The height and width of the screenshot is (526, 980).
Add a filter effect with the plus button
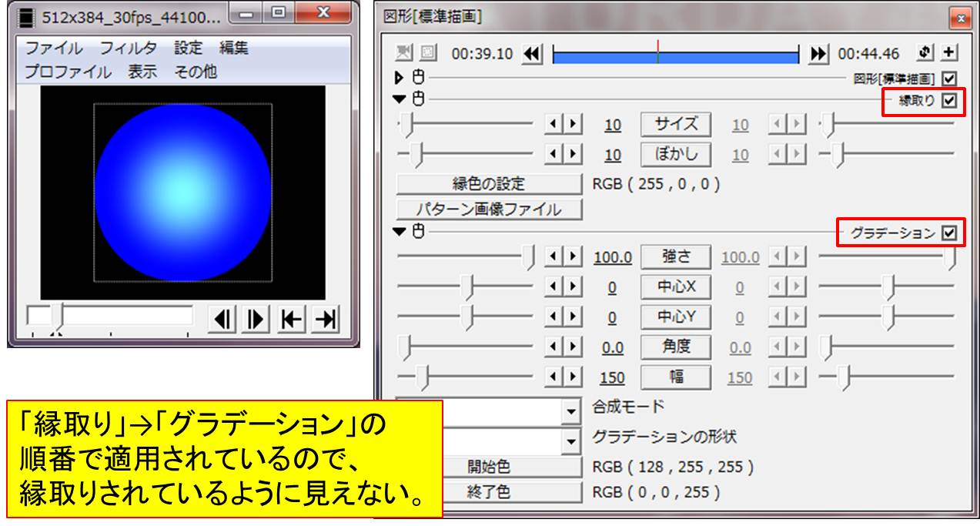(x=948, y=53)
